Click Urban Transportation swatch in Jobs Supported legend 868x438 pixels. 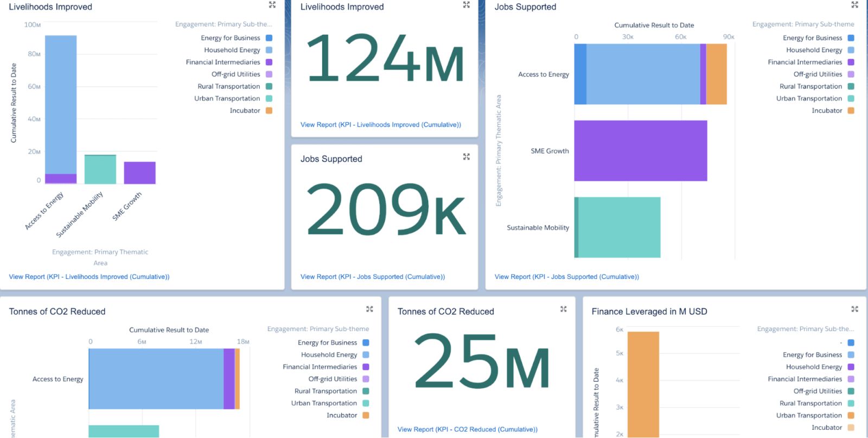(x=851, y=98)
